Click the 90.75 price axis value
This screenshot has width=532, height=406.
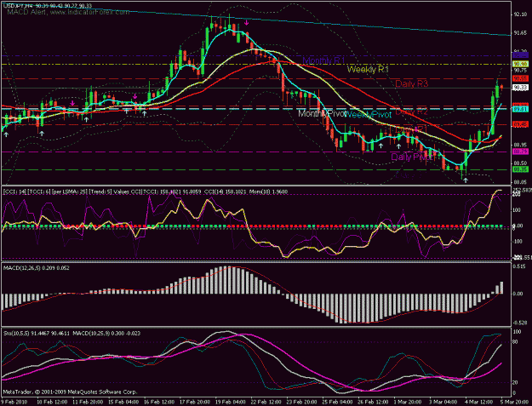pyautogui.click(x=520, y=71)
